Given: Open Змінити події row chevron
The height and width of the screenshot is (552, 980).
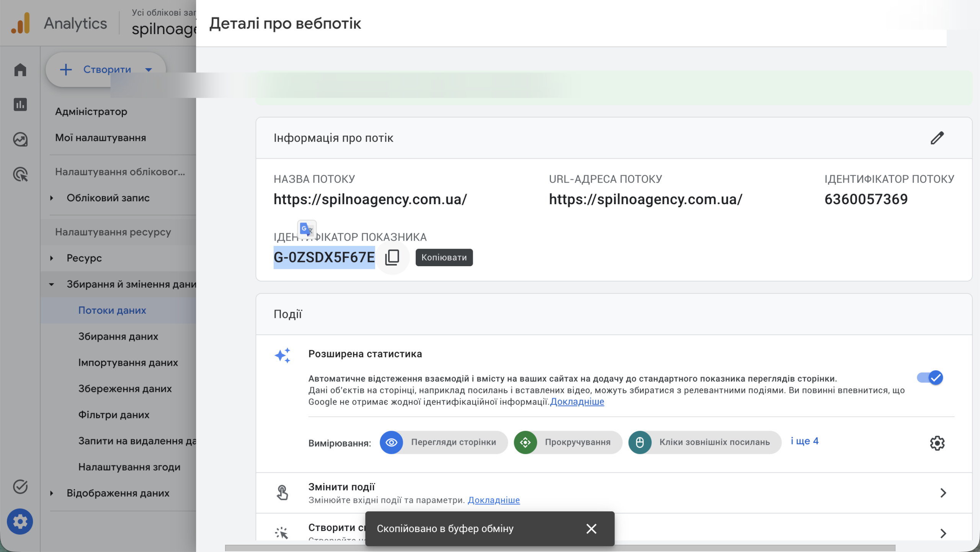Looking at the screenshot, I should point(943,493).
